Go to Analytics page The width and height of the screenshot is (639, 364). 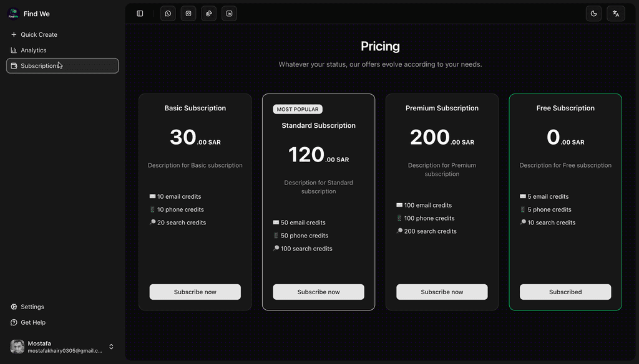pos(34,50)
